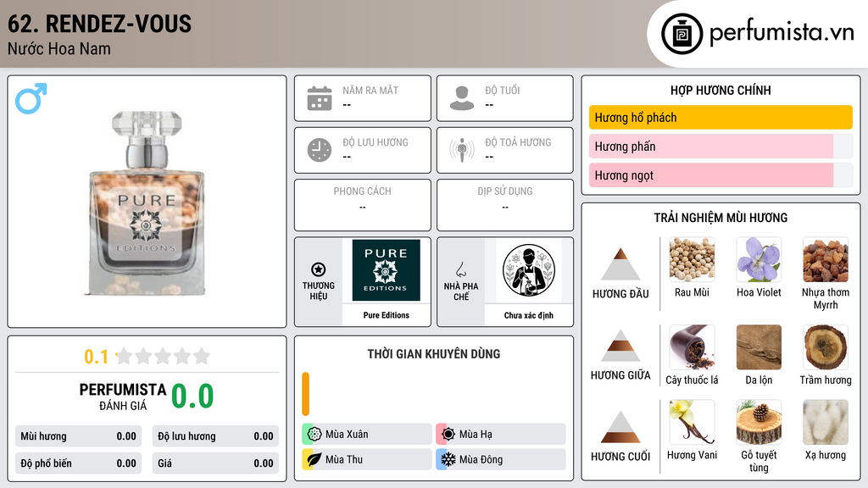Click the Trải Nghiệm Mùi Hương heading
Viewport: 868px width, 488px height.
[721, 218]
